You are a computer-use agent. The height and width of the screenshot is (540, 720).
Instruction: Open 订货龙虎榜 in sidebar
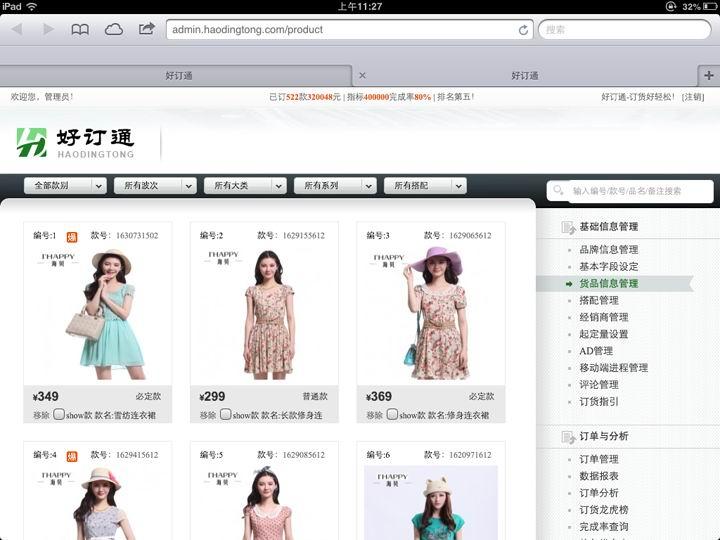click(603, 510)
